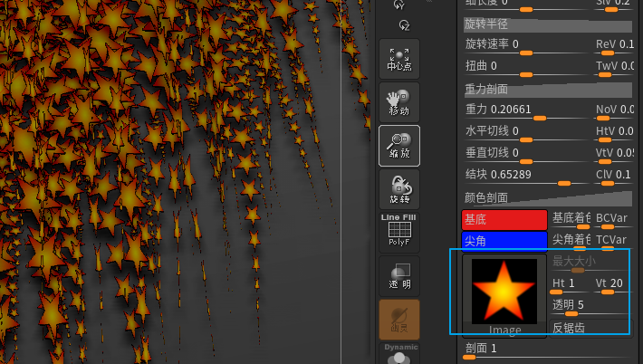Toggle Line Fill PolyF display
Image resolution: width=643 pixels, height=364 pixels.
(x=399, y=233)
